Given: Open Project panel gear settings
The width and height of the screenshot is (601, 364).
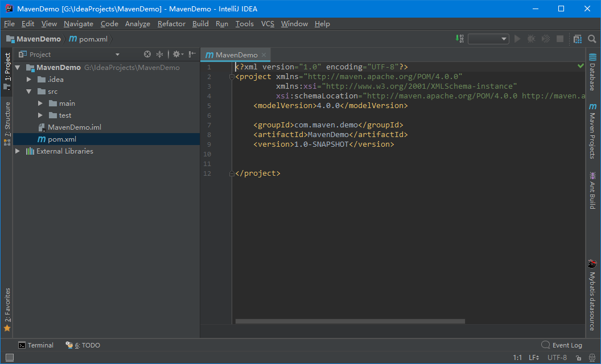Looking at the screenshot, I should tap(178, 54).
